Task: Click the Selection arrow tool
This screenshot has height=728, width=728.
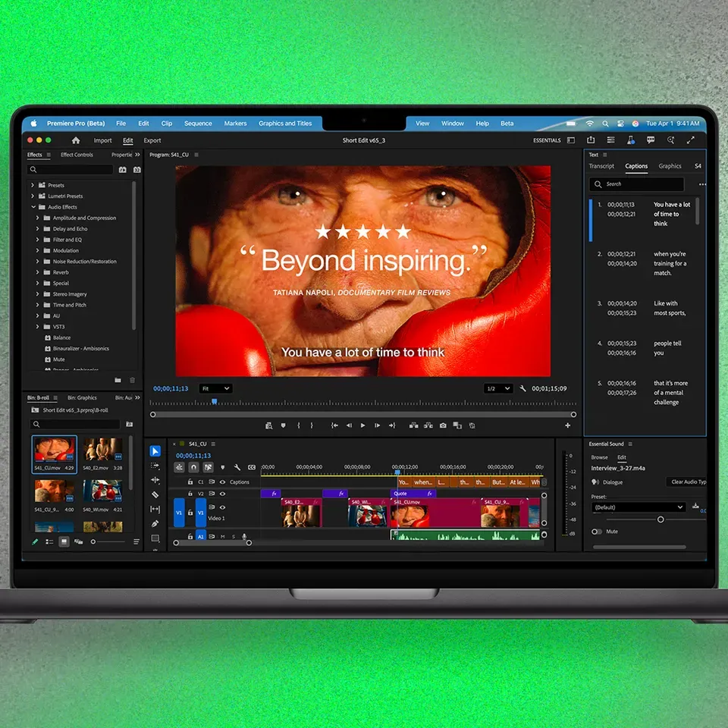Action: (x=155, y=451)
